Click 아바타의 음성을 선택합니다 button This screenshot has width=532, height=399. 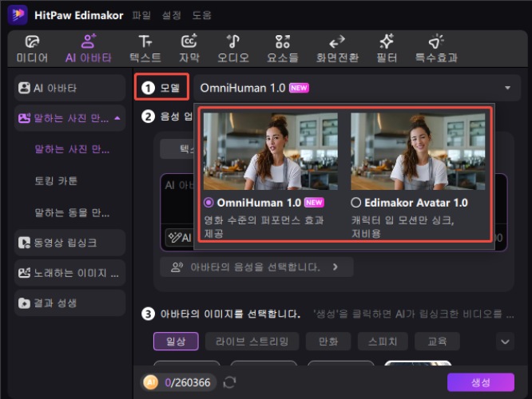pos(256,267)
